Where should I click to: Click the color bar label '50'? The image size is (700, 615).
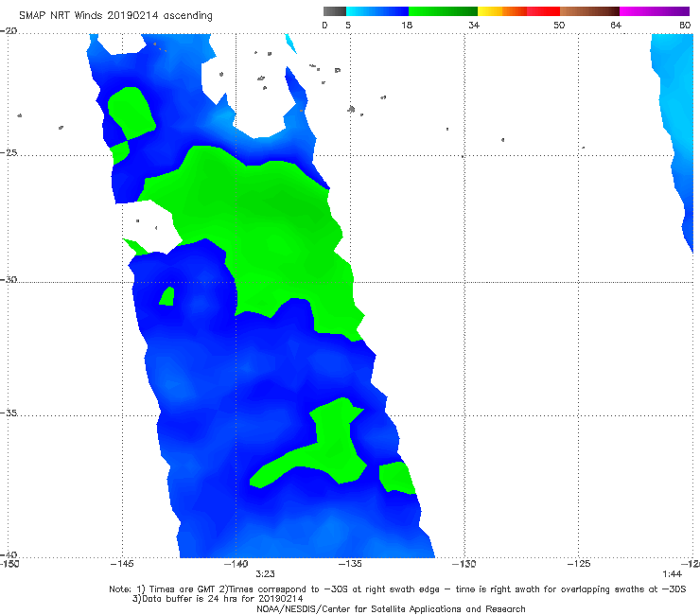coord(559,25)
